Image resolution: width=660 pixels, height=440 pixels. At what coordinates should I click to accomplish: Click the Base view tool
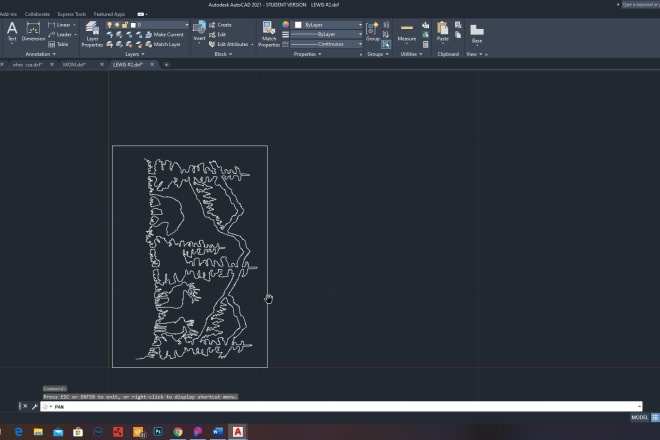pyautogui.click(x=477, y=34)
